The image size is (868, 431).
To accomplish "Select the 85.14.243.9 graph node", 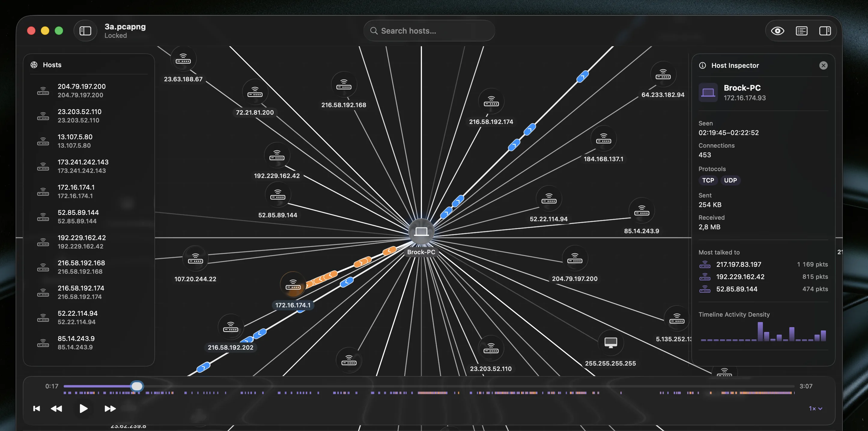I will [642, 210].
